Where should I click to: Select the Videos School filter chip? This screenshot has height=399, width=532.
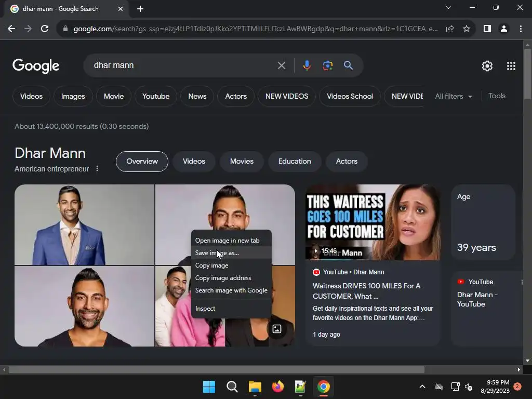(350, 96)
